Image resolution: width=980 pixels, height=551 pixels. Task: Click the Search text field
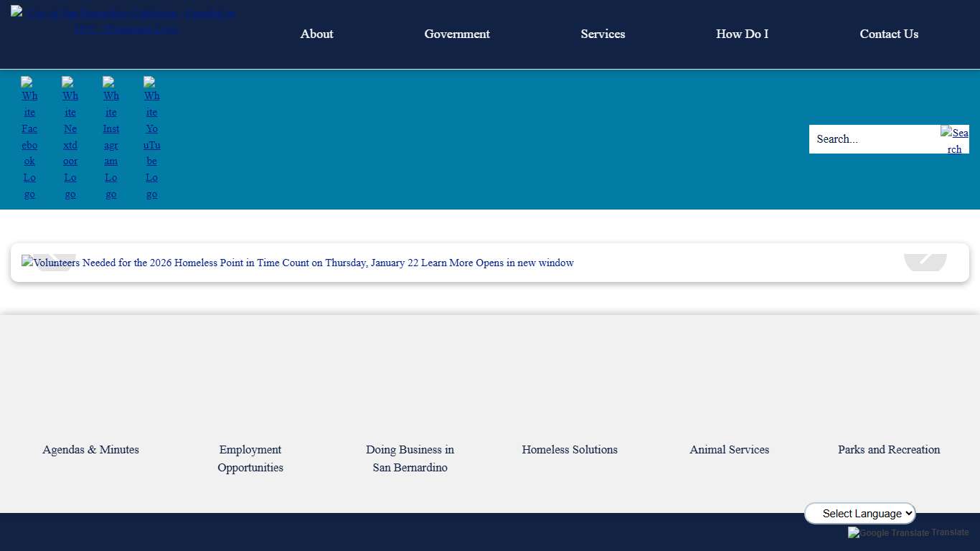[874, 139]
